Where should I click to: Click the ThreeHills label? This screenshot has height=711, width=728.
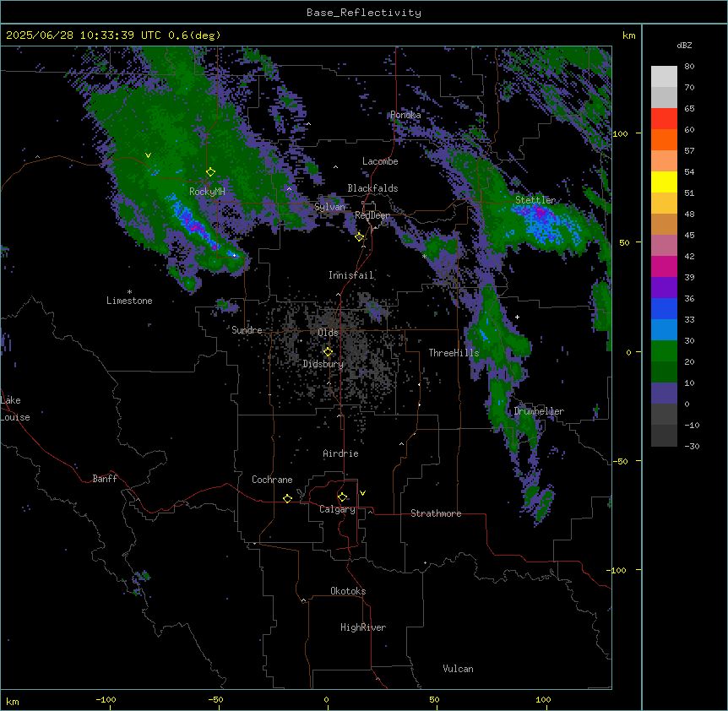coord(454,353)
